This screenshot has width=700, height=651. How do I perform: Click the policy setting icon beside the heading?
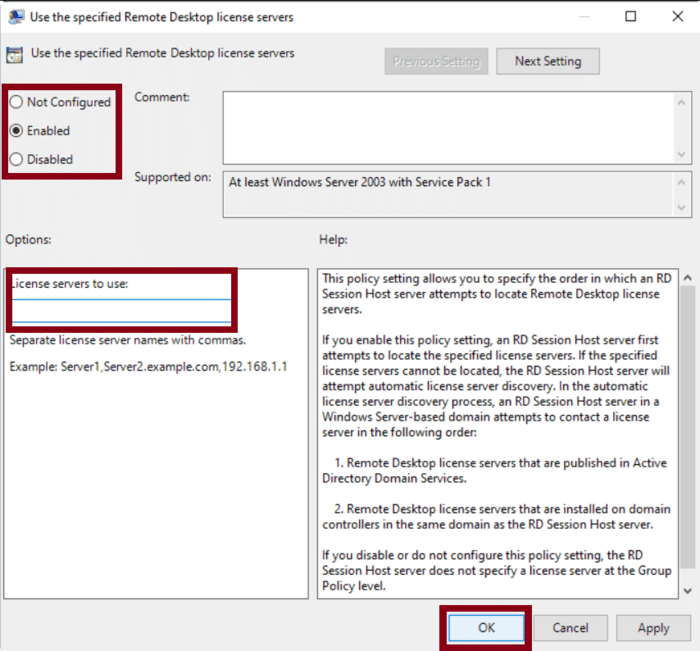coord(13,56)
